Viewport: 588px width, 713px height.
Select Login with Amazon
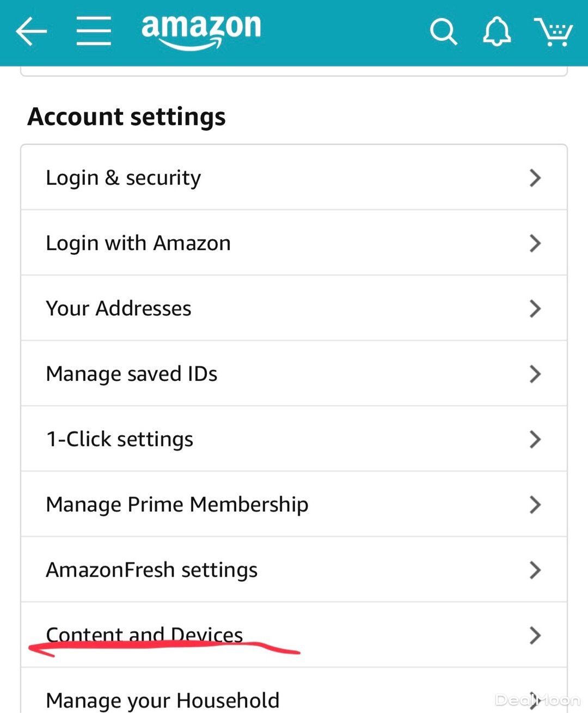coord(138,243)
